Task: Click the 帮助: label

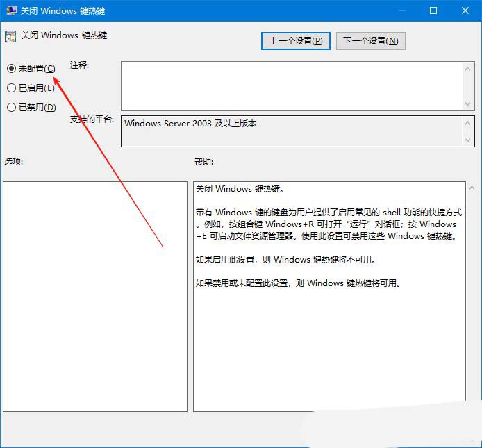Action: pos(203,161)
